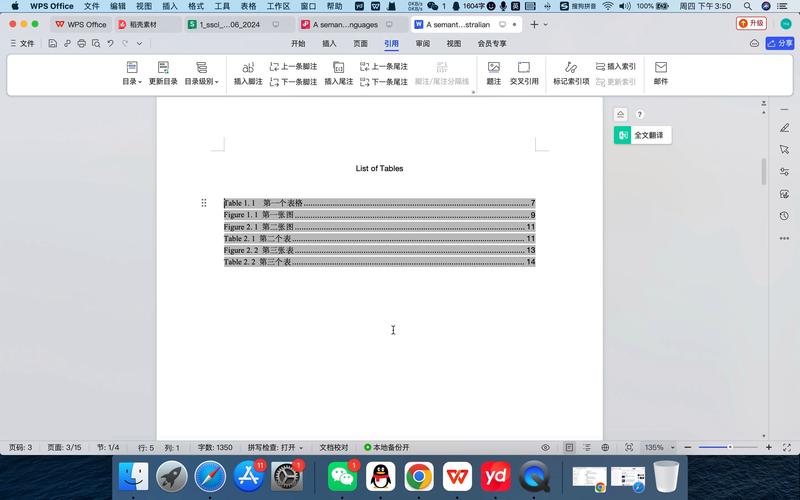Open the user avatar icon

tap(786, 23)
